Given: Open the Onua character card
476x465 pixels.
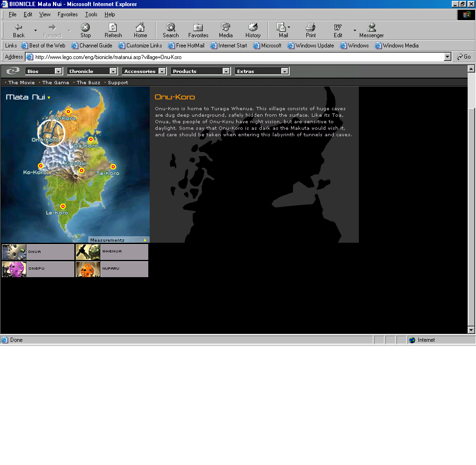Looking at the screenshot, I should pyautogui.click(x=38, y=252).
